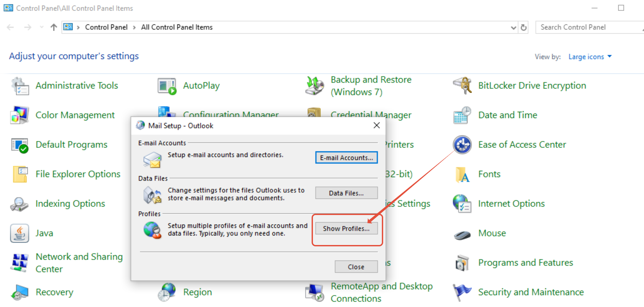644x307 pixels.
Task: Open the Mouse settings icon
Action: 462,235
